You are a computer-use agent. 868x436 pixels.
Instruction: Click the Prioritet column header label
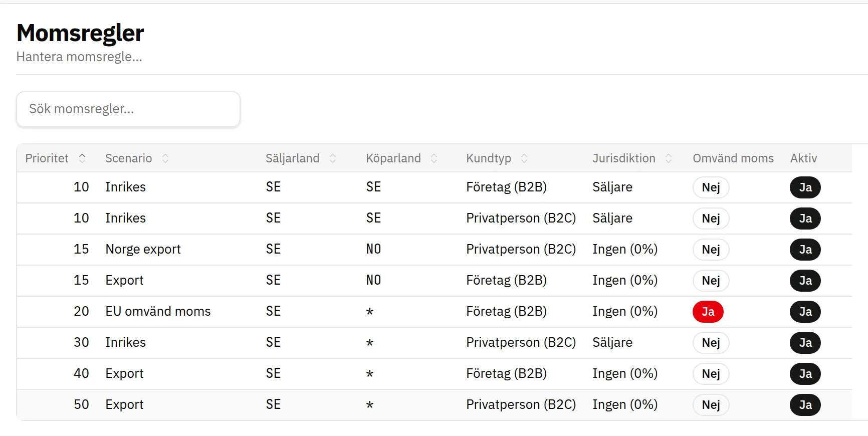(x=47, y=158)
